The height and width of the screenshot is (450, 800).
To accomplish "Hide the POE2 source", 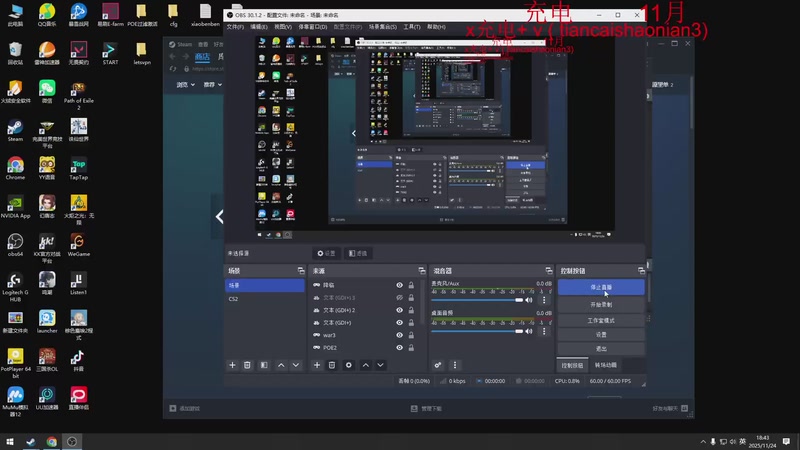I will (399, 347).
